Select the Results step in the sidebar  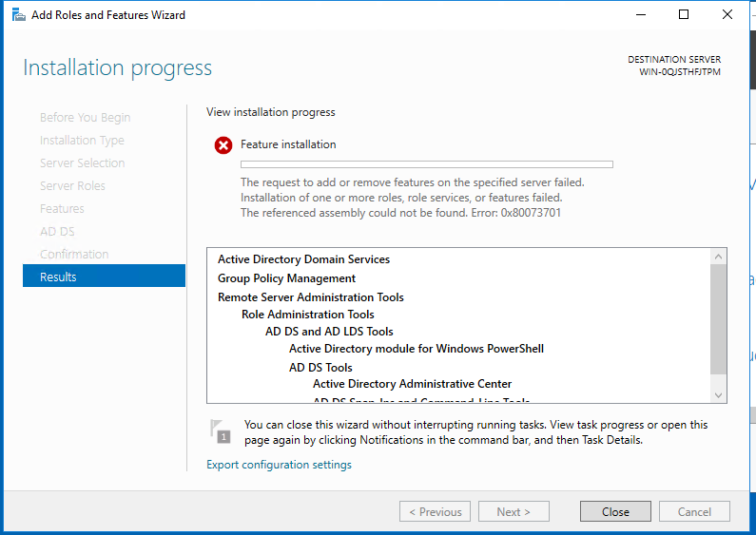105,277
